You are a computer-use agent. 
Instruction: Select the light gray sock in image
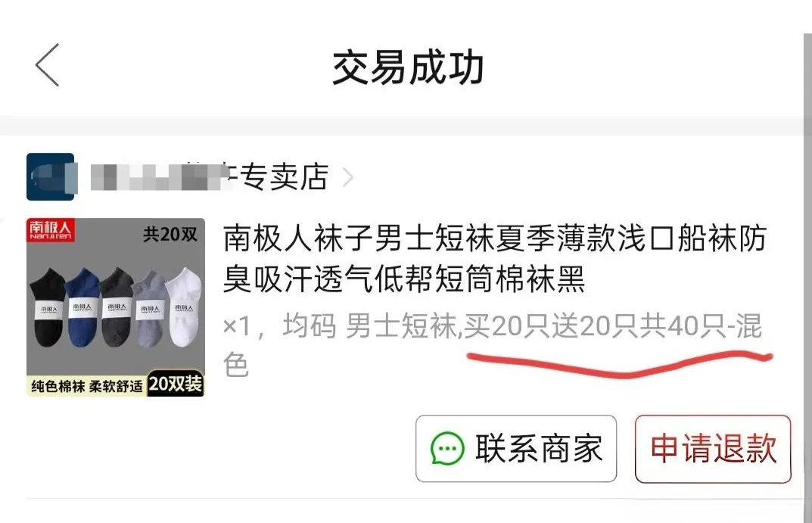click(x=150, y=307)
